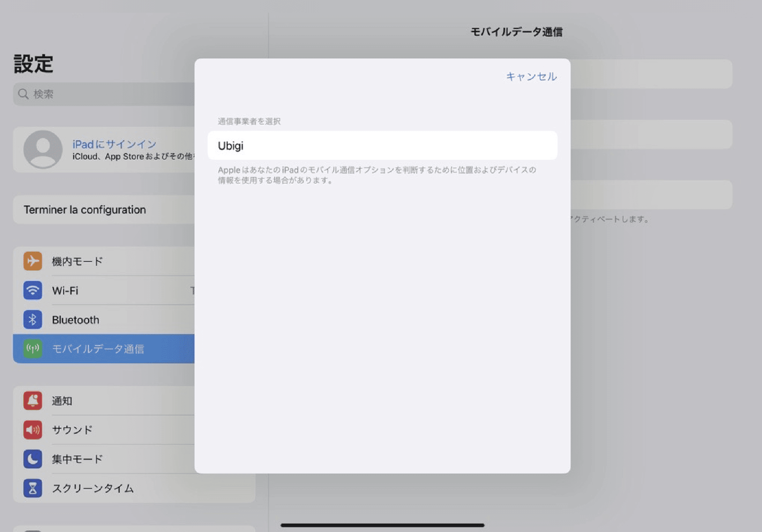Open the 集中モード settings row
Image resolution: width=762 pixels, height=532 pixels.
pyautogui.click(x=104, y=459)
